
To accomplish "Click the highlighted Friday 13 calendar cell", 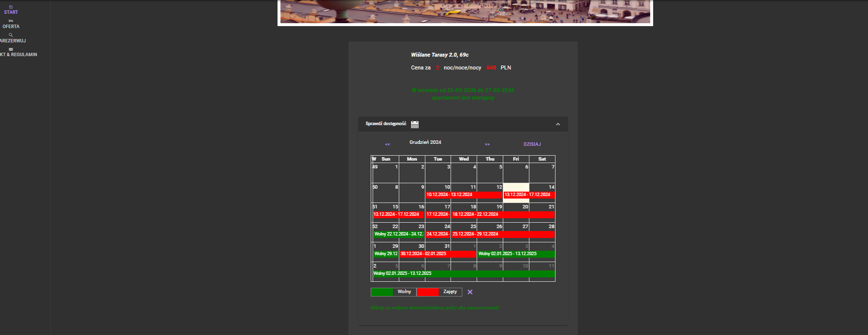I will [x=516, y=187].
